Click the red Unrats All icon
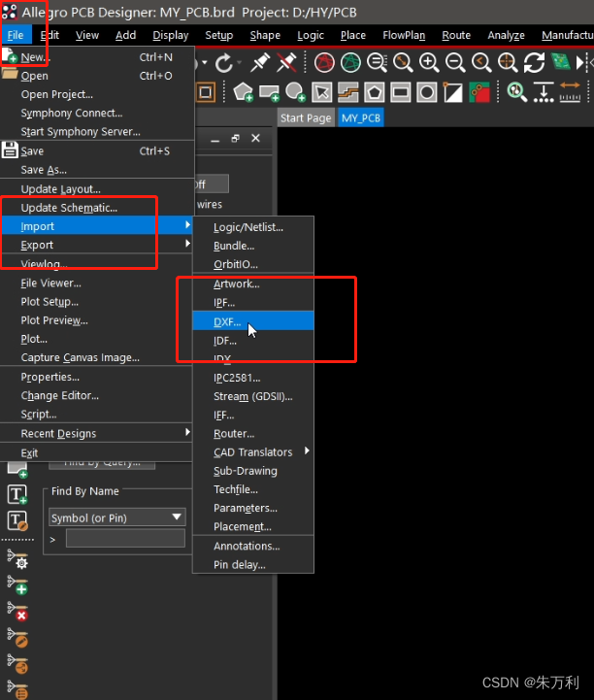The width and height of the screenshot is (594, 700). pos(324,62)
